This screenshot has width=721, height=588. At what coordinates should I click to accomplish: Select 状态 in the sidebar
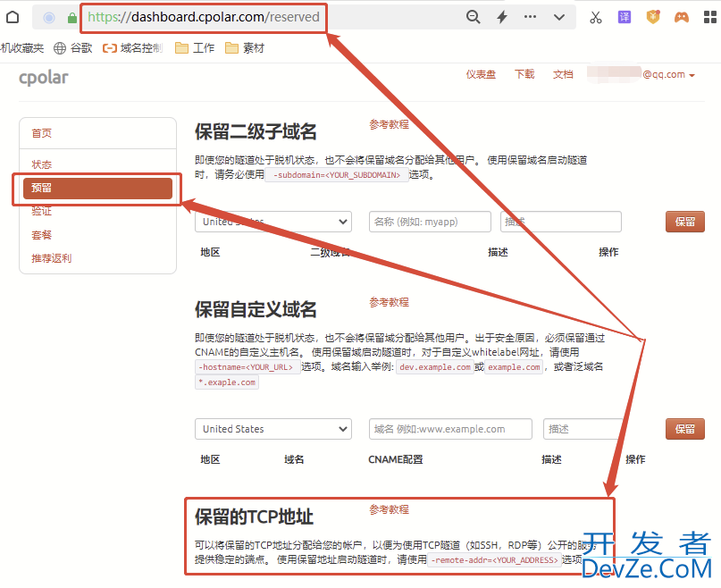click(41, 164)
